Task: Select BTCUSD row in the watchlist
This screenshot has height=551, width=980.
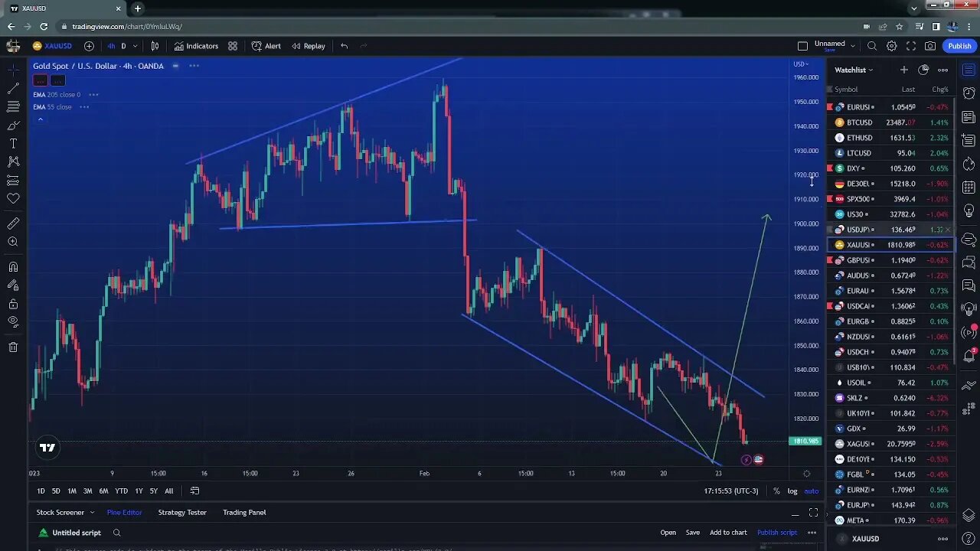Action: pos(890,122)
